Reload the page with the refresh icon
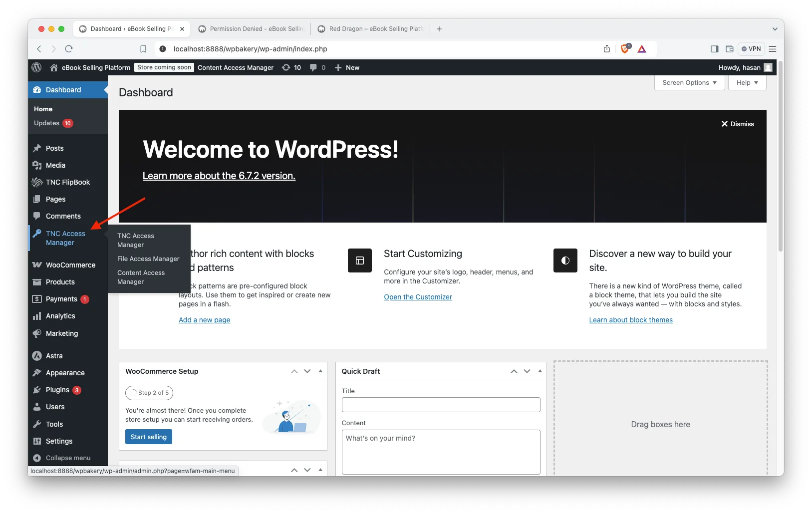812x513 pixels. point(69,49)
